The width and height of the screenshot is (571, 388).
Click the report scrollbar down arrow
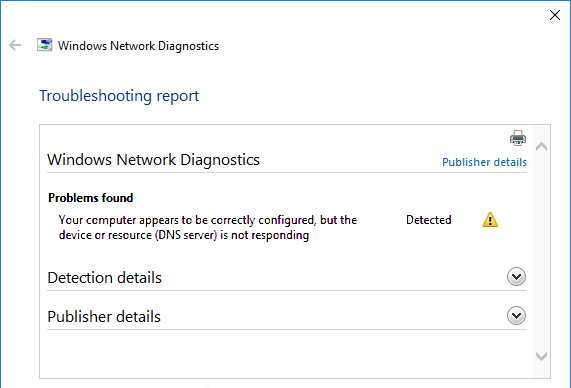point(542,356)
